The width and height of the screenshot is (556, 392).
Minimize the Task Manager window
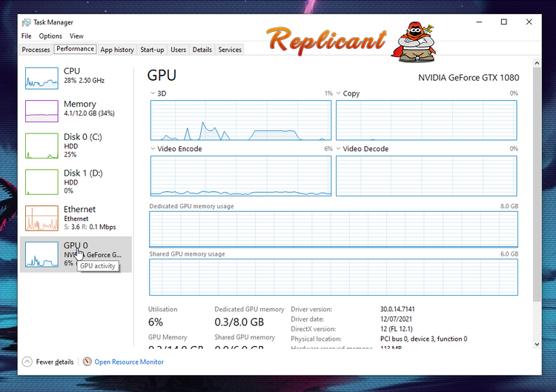(479, 22)
